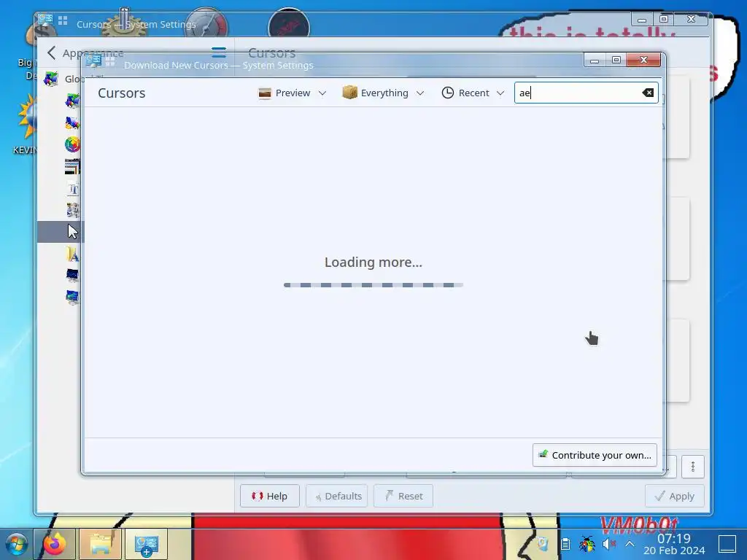Viewport: 747px width, 560px height.
Task: Select the Window Decorations sidebar icon
Action: (x=72, y=167)
